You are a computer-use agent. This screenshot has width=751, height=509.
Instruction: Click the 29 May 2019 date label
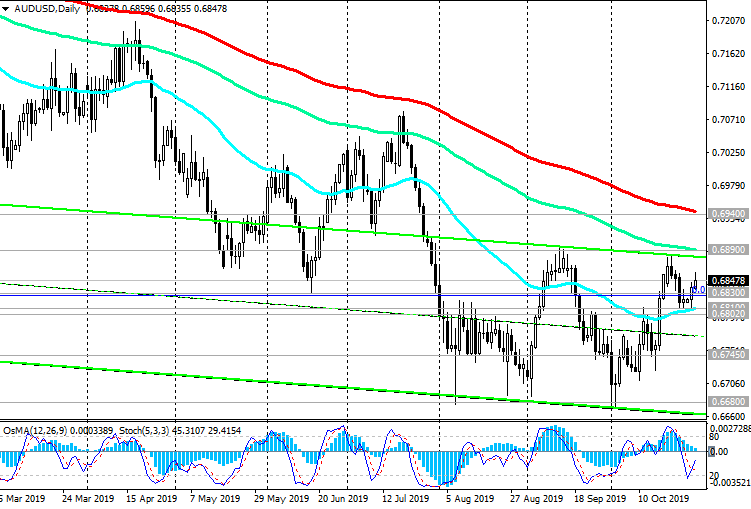[x=282, y=499]
